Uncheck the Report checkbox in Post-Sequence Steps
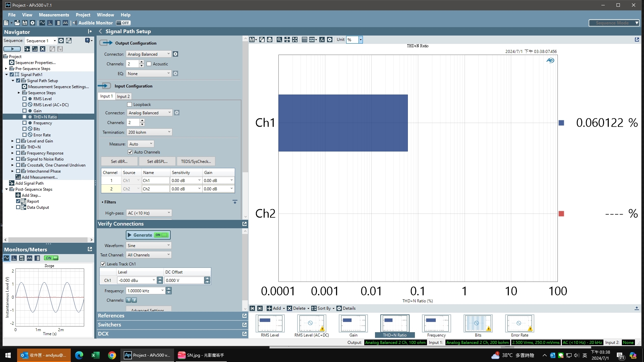Screen dimensions: 644x362 pos(18,201)
